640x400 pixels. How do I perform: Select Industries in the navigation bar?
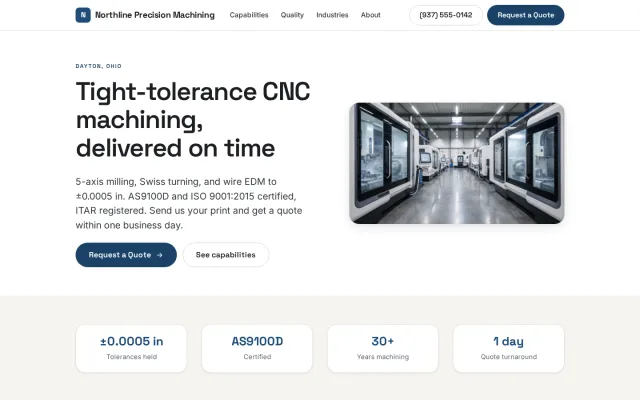click(332, 15)
